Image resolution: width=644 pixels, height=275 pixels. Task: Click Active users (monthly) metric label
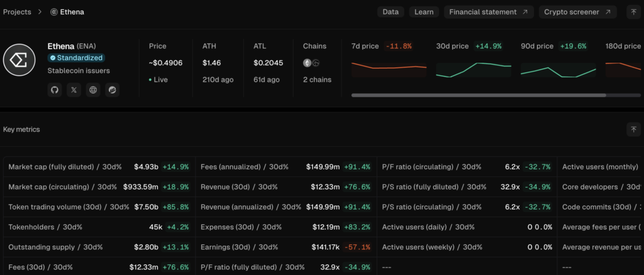click(x=600, y=167)
